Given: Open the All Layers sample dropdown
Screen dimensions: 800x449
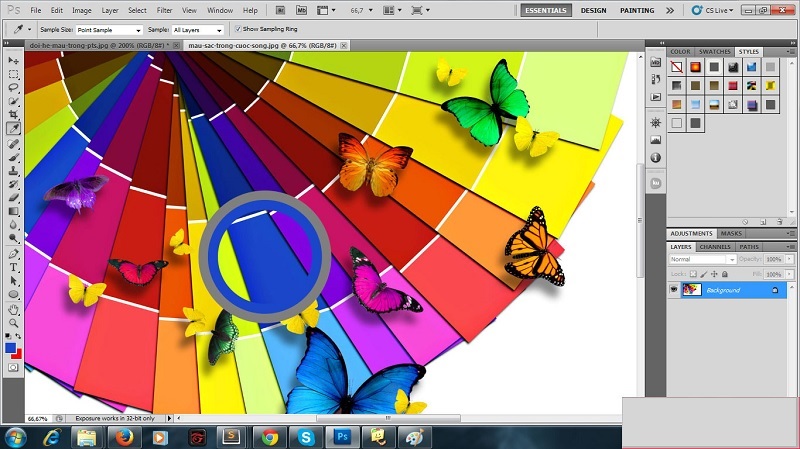Looking at the screenshot, I should [x=198, y=30].
